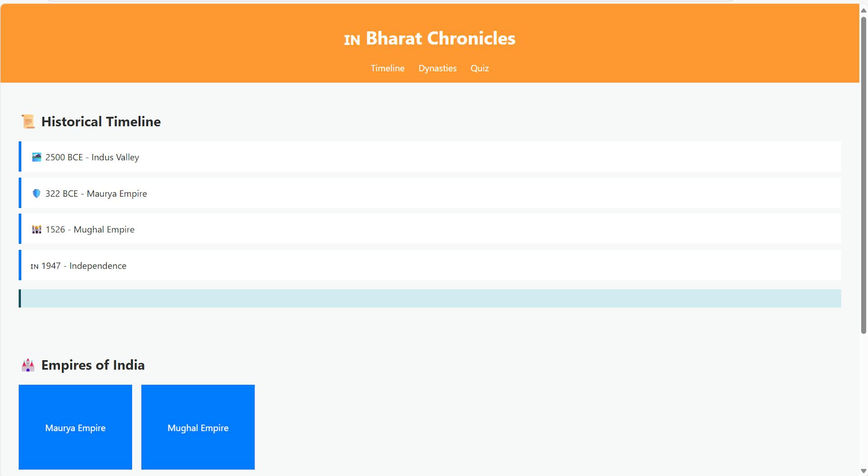Click the Bharat Chronicles site title

440,38
